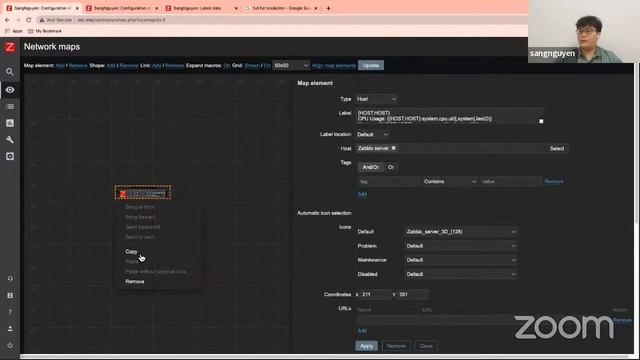Click the tag value input field

511,181
